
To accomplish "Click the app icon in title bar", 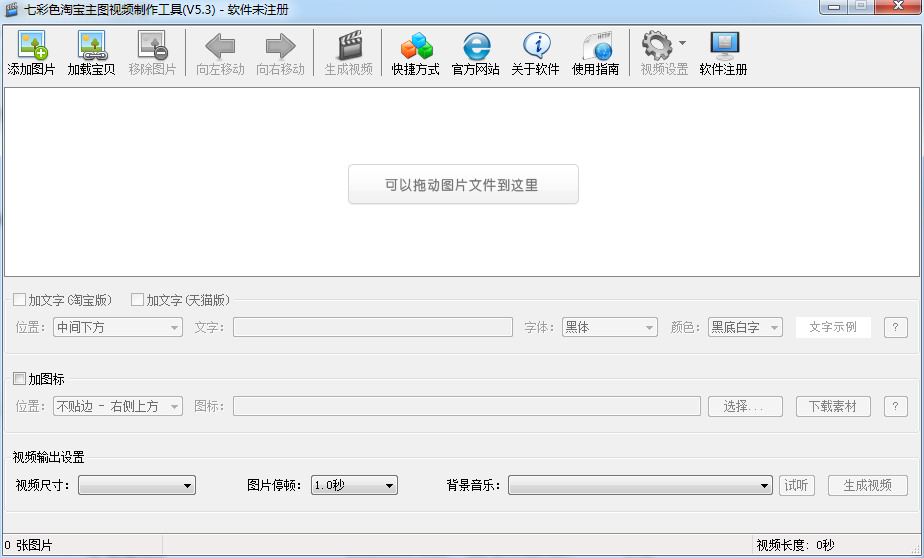I will 11,9.
